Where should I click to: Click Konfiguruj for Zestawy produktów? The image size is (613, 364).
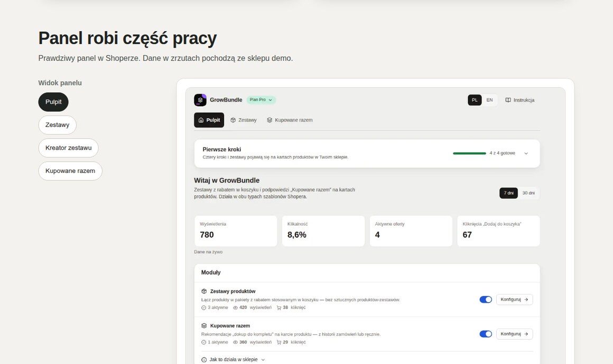[x=515, y=300]
